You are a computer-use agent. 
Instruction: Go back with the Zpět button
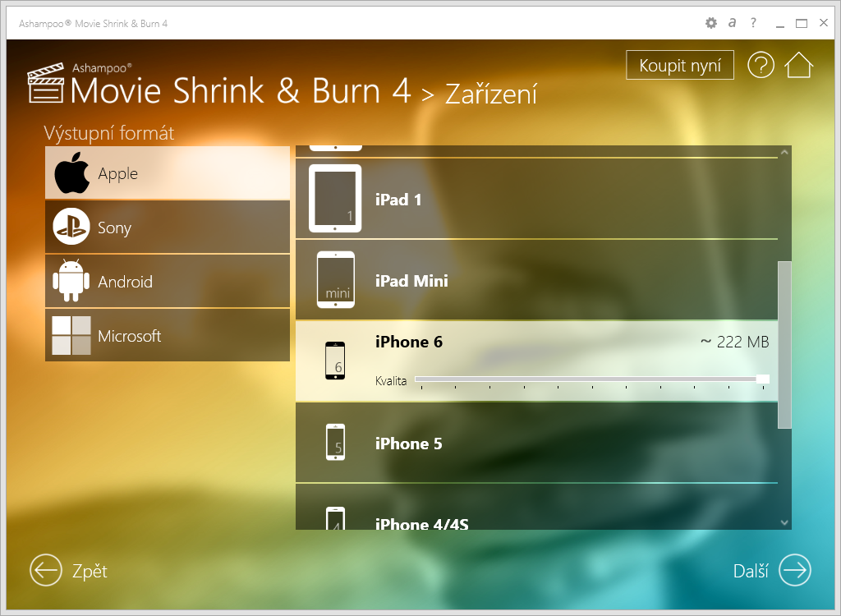[x=69, y=570]
